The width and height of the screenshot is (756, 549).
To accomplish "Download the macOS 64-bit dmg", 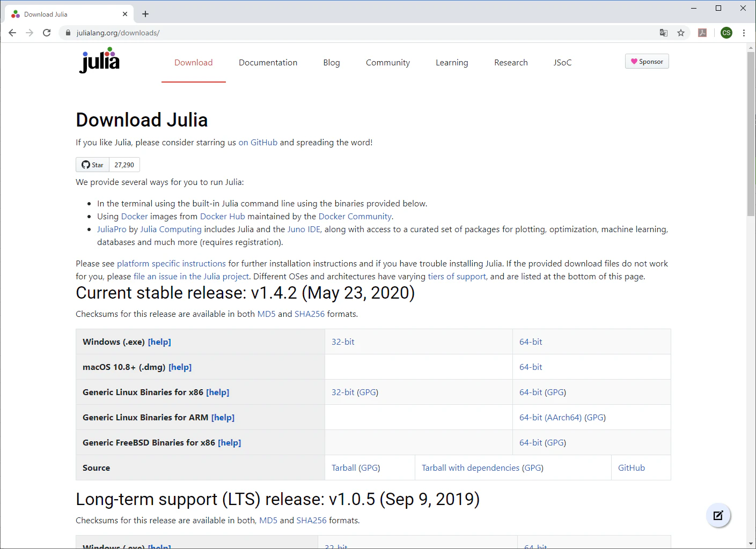I will pos(531,367).
